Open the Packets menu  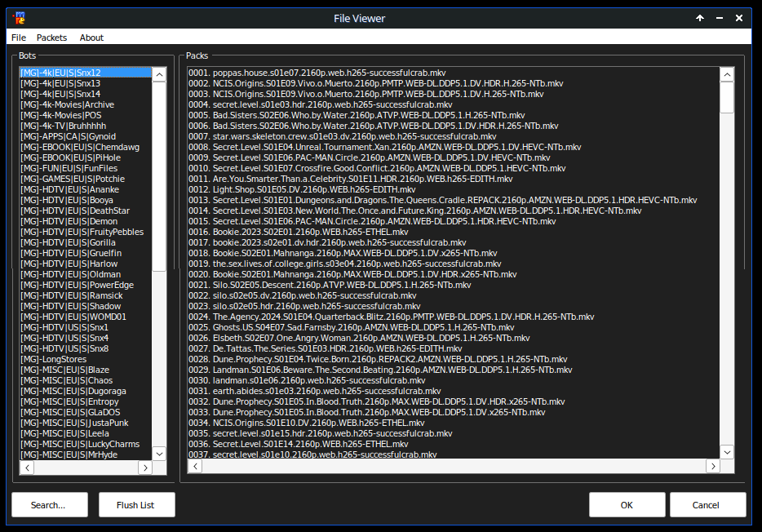pyautogui.click(x=52, y=38)
